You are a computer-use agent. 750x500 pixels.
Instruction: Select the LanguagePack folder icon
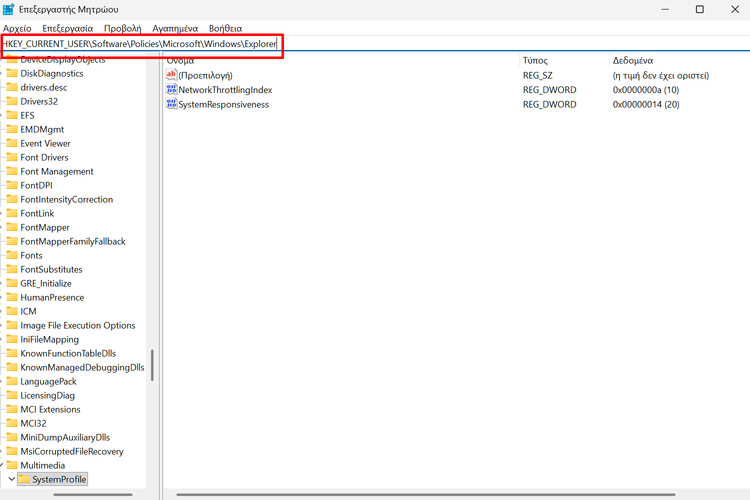(x=12, y=381)
